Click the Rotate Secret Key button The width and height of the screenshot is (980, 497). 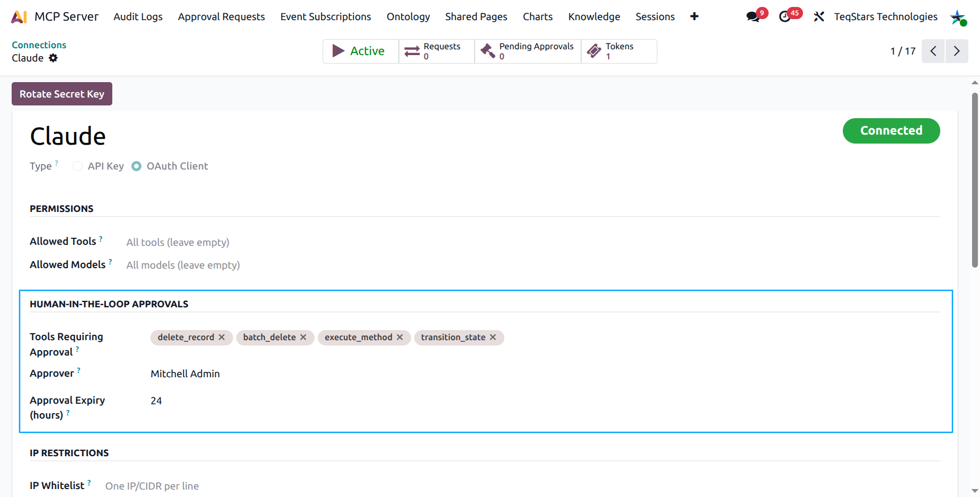(x=62, y=94)
